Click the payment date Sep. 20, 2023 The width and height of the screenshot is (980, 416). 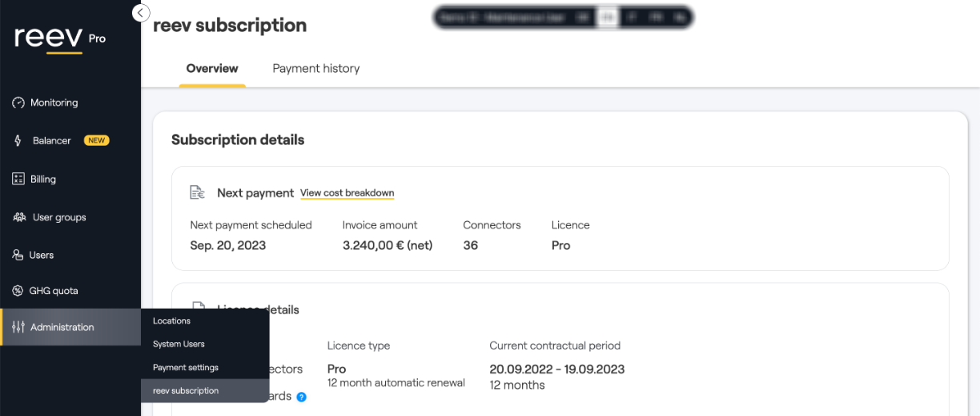coord(228,245)
